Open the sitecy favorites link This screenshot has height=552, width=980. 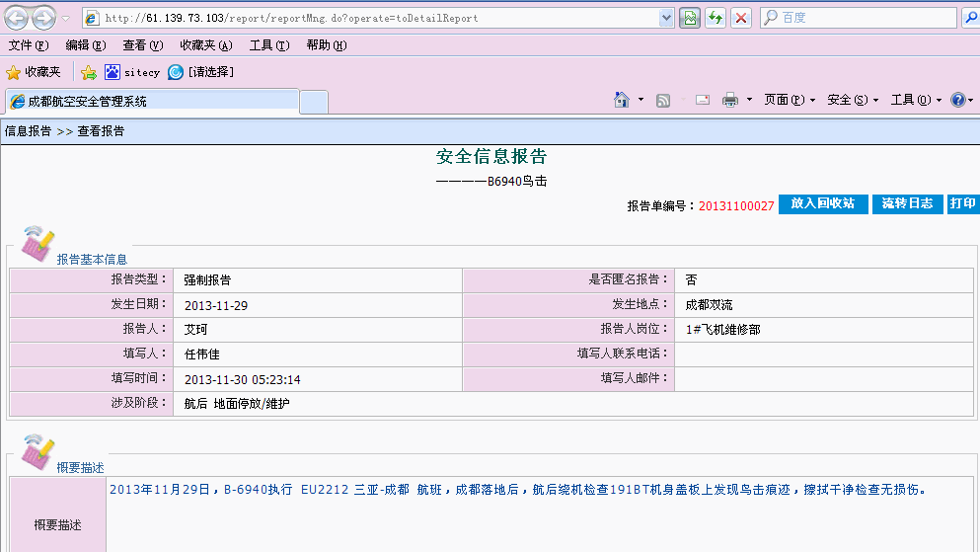(132, 72)
